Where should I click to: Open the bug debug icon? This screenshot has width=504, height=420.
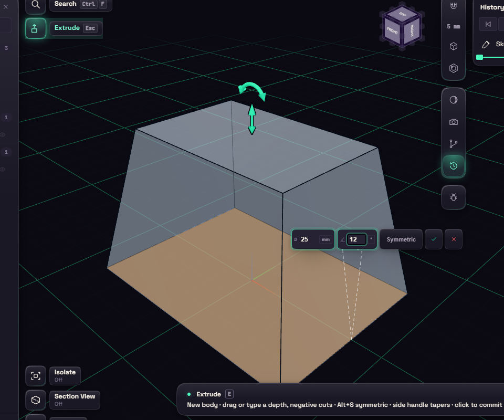[x=453, y=197]
